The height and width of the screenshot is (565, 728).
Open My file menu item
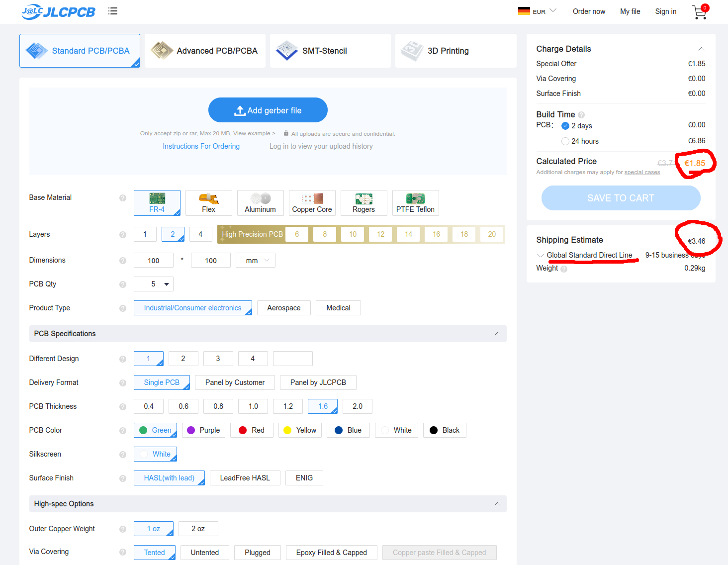[630, 11]
